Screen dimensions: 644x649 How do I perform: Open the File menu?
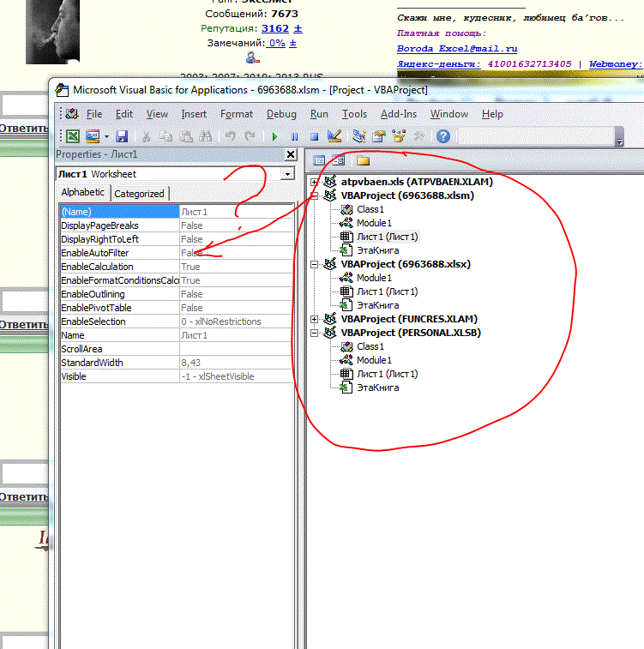(x=94, y=114)
